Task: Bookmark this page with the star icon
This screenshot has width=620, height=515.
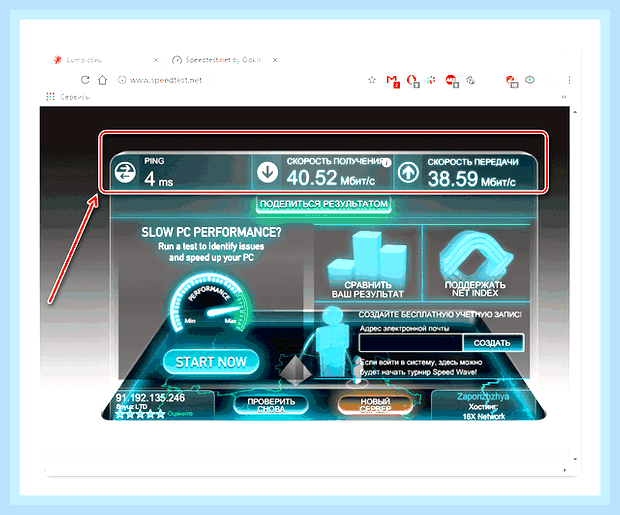Action: coord(372,80)
